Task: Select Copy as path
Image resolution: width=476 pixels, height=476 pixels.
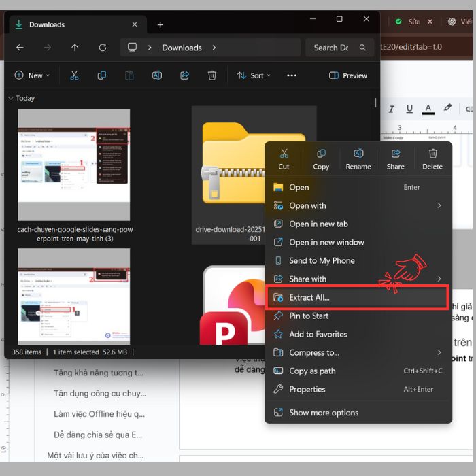Action: click(x=358, y=371)
